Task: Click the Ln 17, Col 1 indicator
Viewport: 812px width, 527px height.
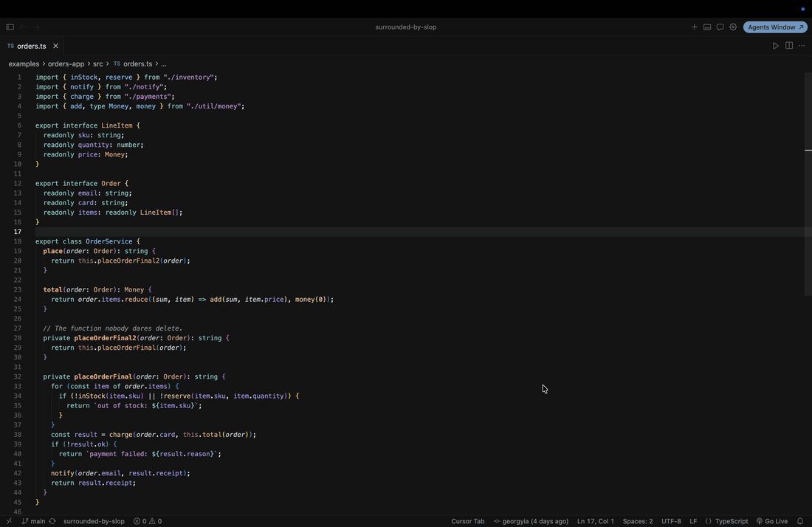Action: pos(596,521)
